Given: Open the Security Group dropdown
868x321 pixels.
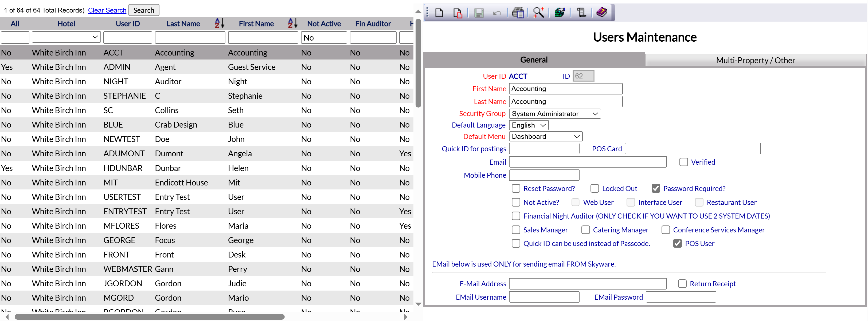Looking at the screenshot, I should click(x=555, y=114).
